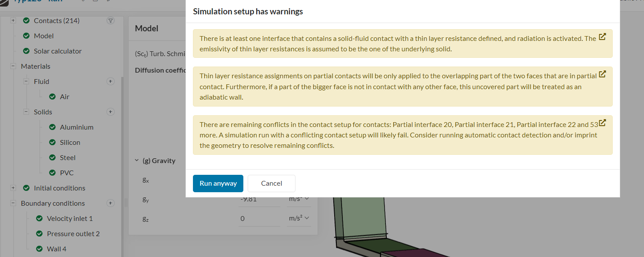Click the plus icon to add a solid material
The image size is (644, 257).
tap(110, 112)
